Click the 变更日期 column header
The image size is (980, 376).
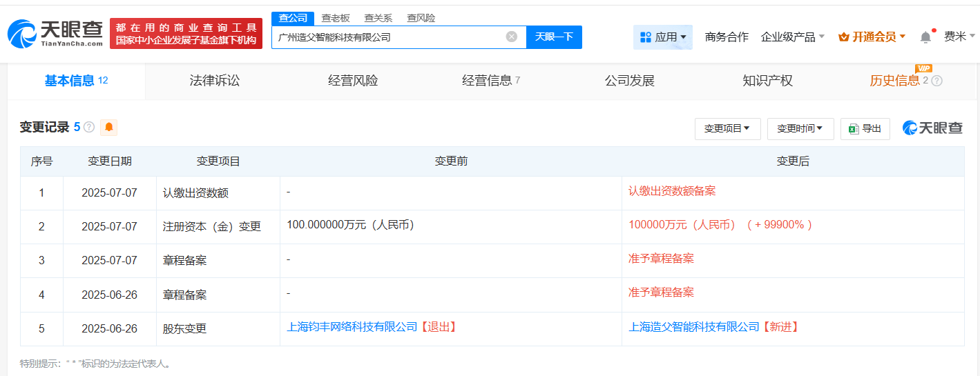click(x=110, y=161)
